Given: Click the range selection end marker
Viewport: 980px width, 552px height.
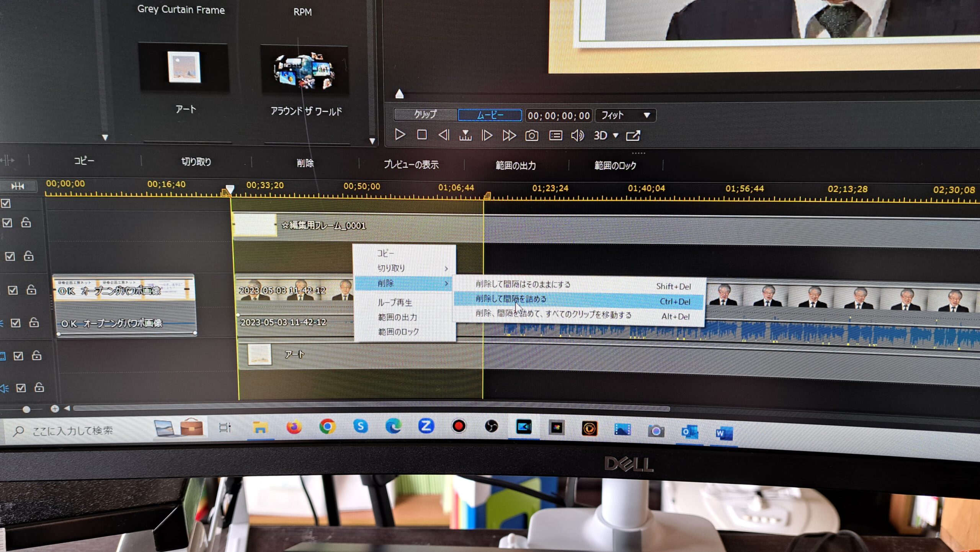Looking at the screenshot, I should [x=487, y=196].
